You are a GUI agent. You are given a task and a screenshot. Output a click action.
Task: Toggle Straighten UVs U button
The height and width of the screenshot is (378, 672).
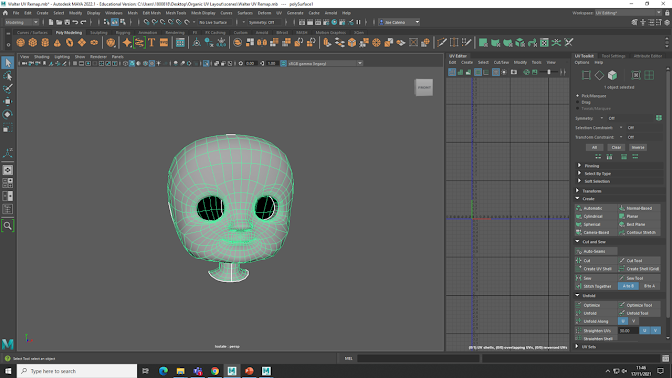pos(644,331)
